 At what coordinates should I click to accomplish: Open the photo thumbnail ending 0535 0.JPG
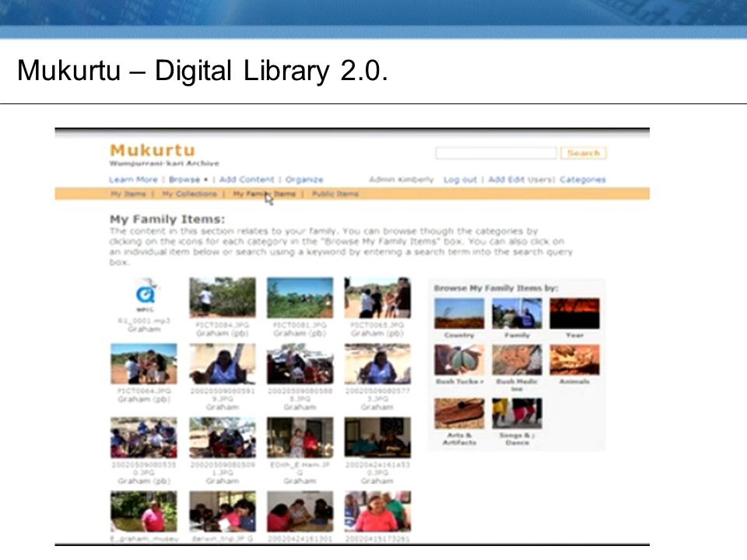tap(144, 438)
